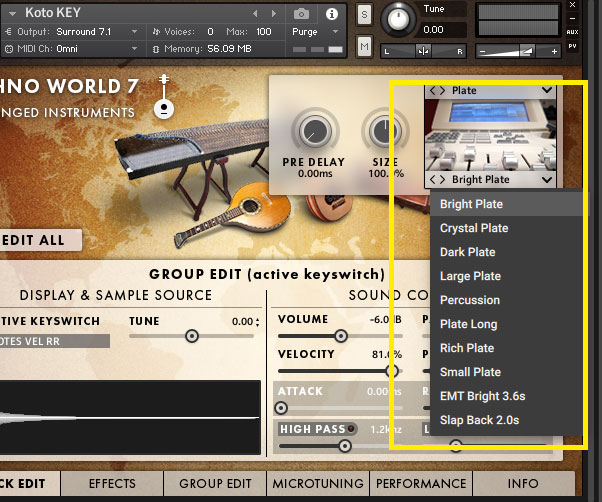
Task: Choose Small Plate reverb preset
Action: (x=506, y=372)
